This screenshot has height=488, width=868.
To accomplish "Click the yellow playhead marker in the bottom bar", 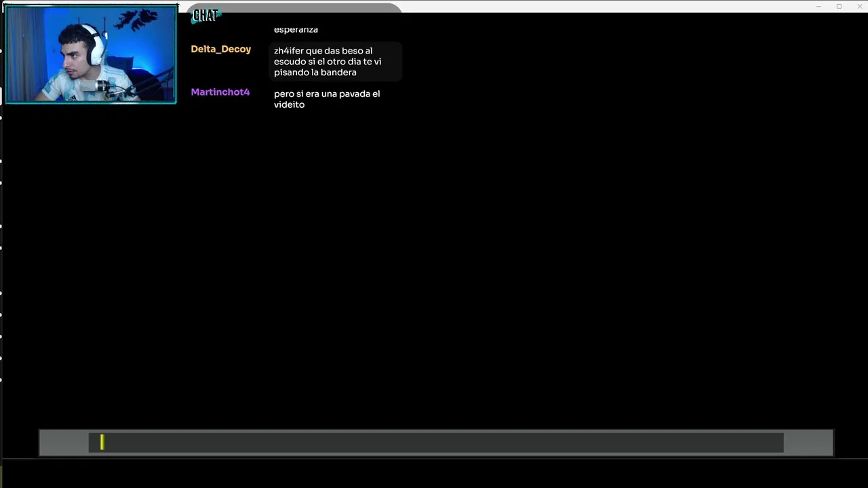I will (102, 443).
